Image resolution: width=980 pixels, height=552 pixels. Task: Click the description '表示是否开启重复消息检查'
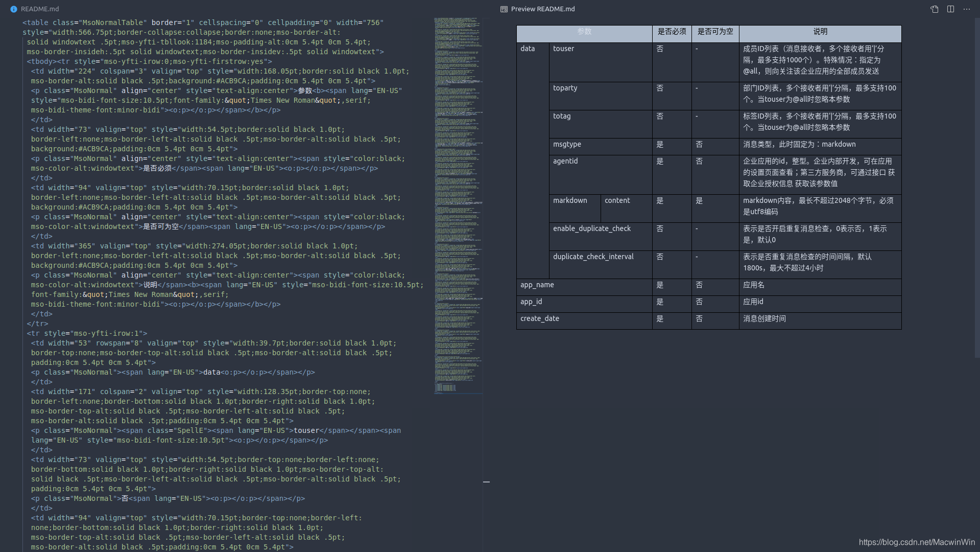coord(820,237)
